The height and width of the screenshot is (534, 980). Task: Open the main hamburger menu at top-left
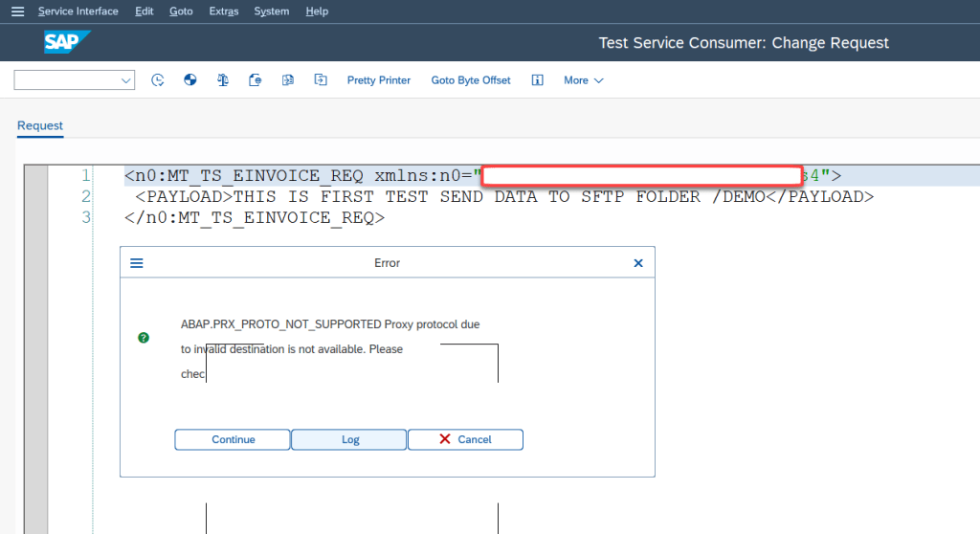click(x=17, y=11)
